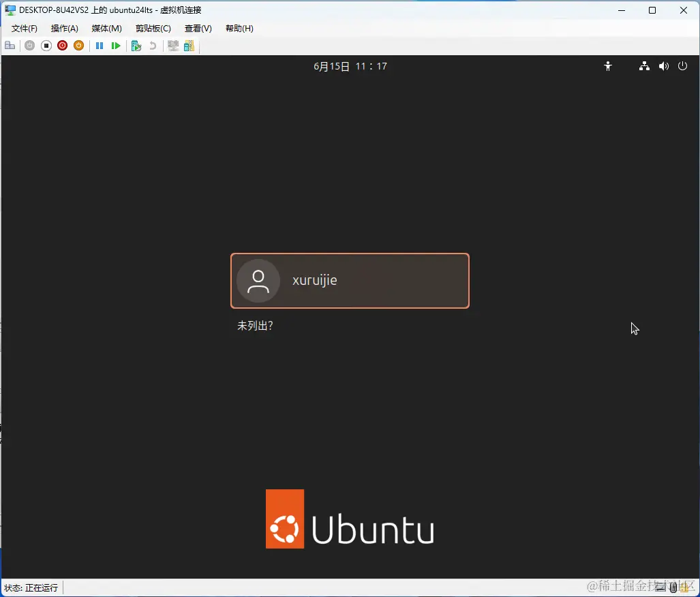Viewport: 700px width, 597px height.
Task: Open the 剪贴板(C) menu
Action: coord(153,29)
